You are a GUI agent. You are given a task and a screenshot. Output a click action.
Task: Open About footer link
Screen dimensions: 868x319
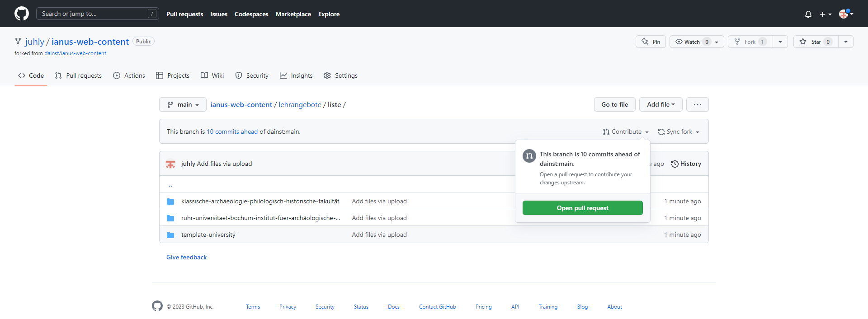[614, 307]
